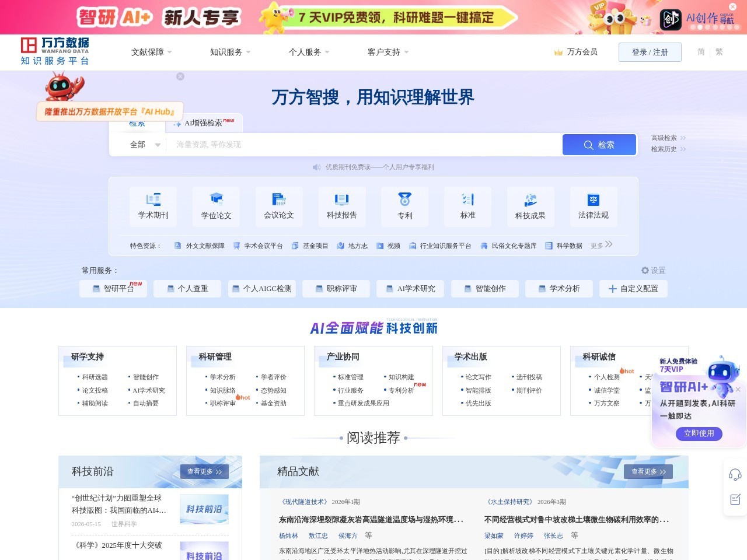Open 个人检测 link under 科研诚信
The height and width of the screenshot is (560, 747).
coord(606,377)
